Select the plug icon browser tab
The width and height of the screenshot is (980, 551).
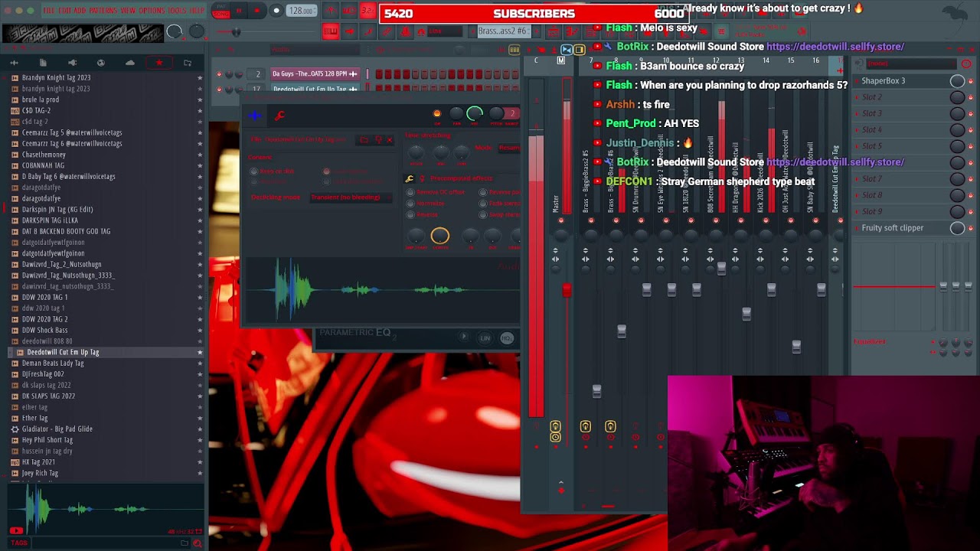(72, 63)
